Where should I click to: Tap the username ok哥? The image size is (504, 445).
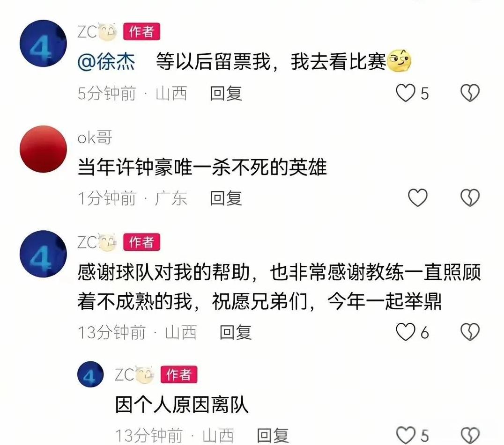point(95,138)
